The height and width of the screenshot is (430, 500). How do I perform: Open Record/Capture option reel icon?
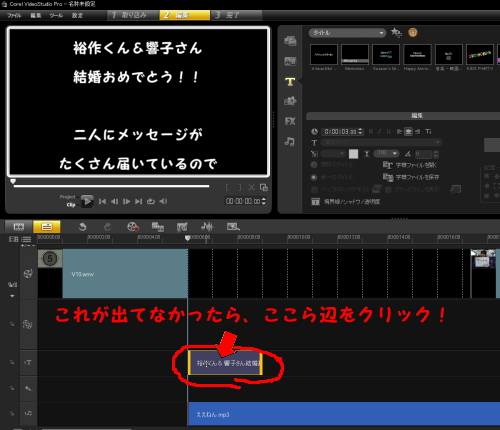coord(133,227)
